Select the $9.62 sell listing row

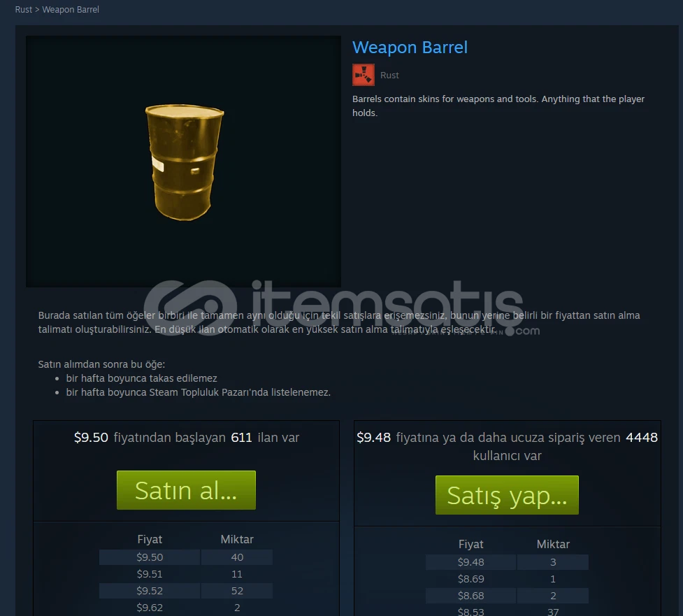[186, 608]
